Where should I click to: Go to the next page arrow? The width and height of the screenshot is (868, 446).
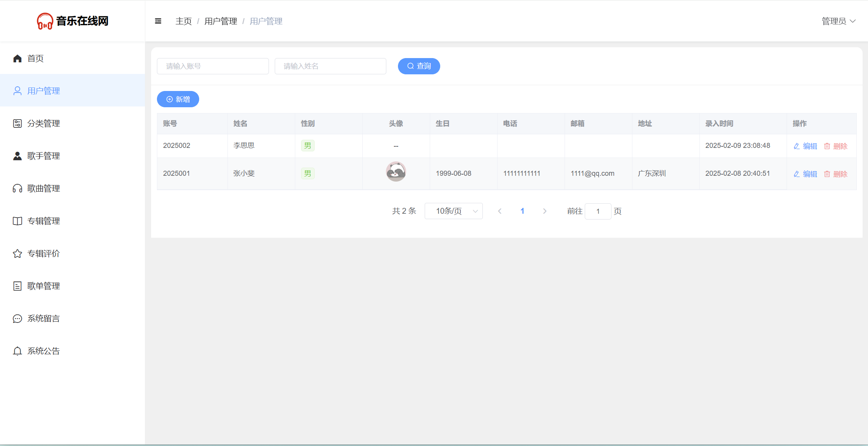tap(545, 211)
